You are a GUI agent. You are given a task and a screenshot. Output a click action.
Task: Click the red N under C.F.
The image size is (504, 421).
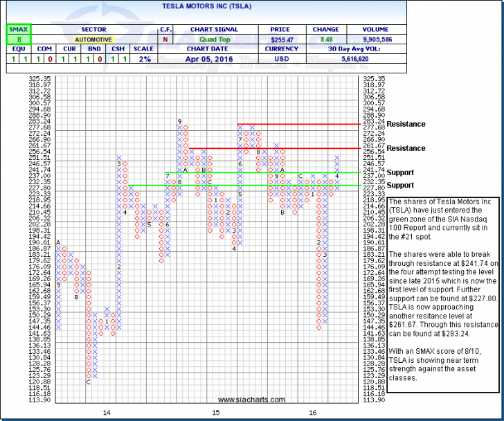165,40
